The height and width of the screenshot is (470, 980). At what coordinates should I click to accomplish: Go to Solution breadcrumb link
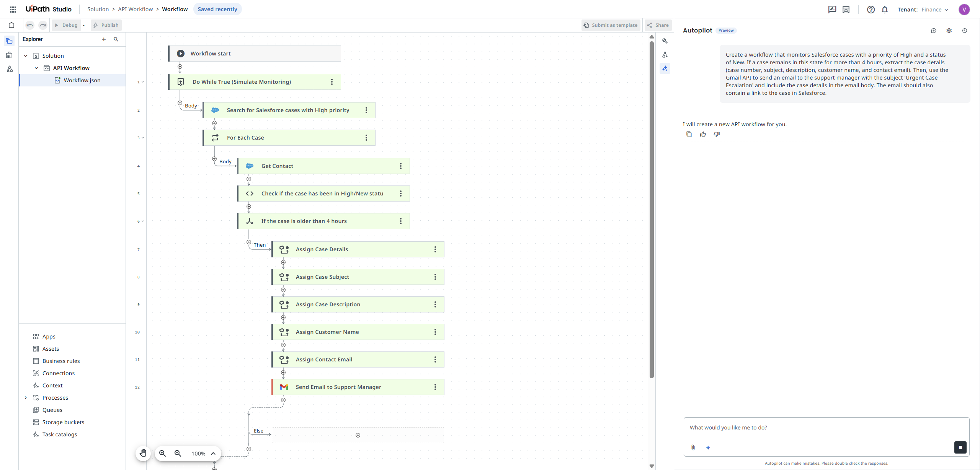98,9
